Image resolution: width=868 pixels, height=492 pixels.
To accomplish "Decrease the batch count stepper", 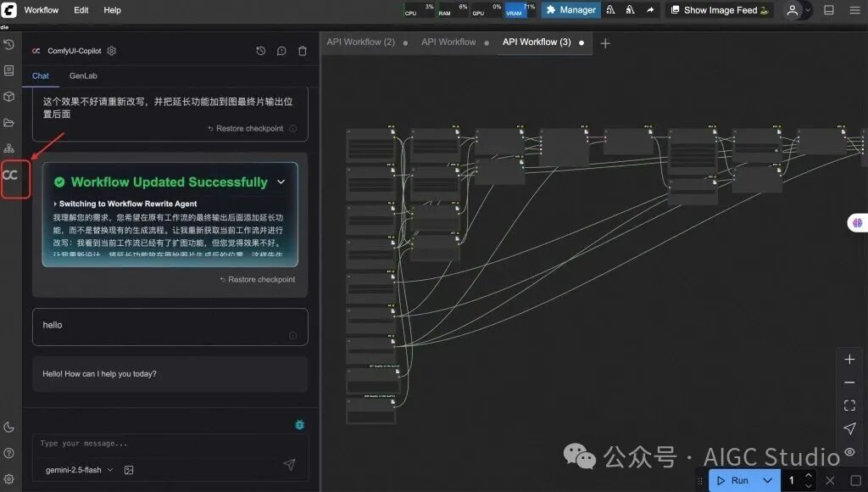I will click(808, 485).
